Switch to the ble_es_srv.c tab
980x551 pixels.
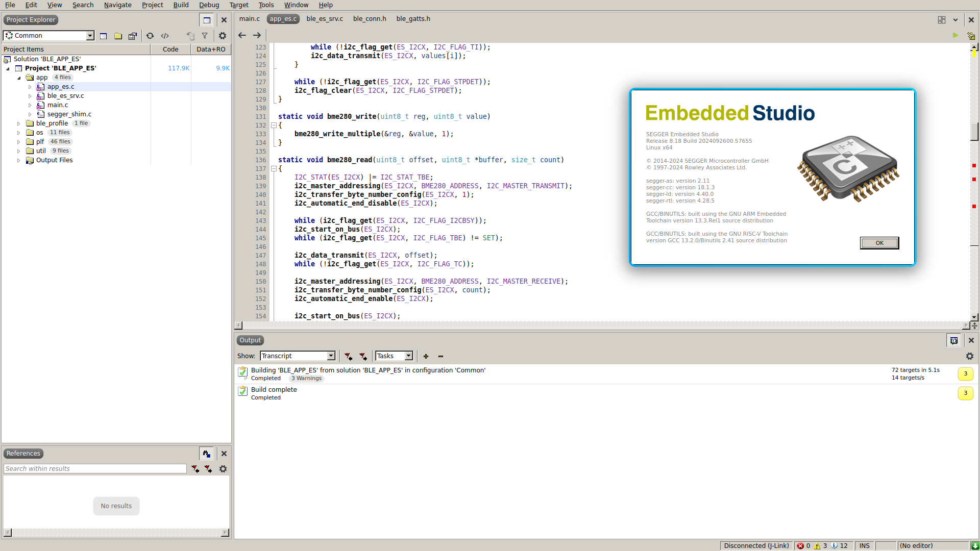tap(325, 19)
